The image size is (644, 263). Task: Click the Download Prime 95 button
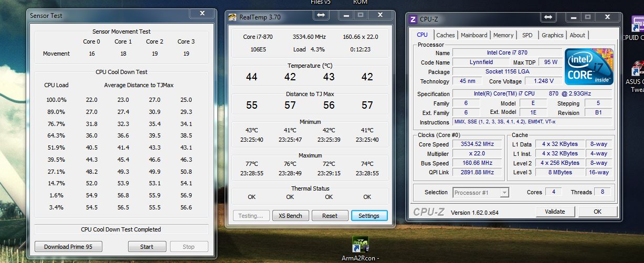point(68,247)
